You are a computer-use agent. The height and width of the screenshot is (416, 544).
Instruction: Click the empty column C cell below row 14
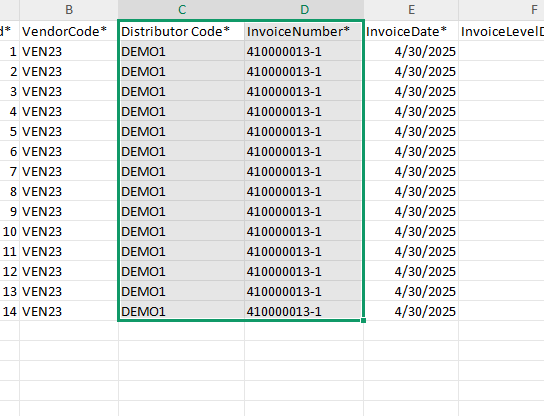[x=181, y=331]
